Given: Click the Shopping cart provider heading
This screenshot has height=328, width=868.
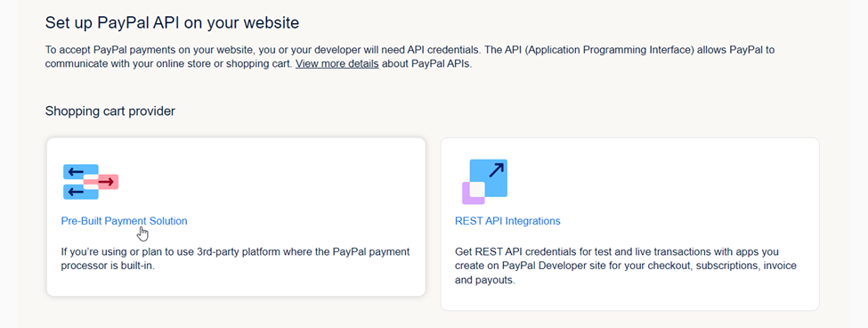Looking at the screenshot, I should 110,111.
